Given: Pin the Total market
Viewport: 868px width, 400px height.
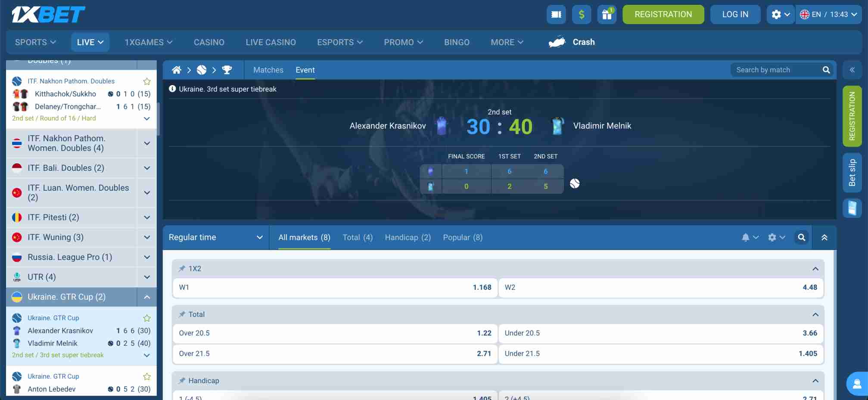Looking at the screenshot, I should (x=182, y=314).
